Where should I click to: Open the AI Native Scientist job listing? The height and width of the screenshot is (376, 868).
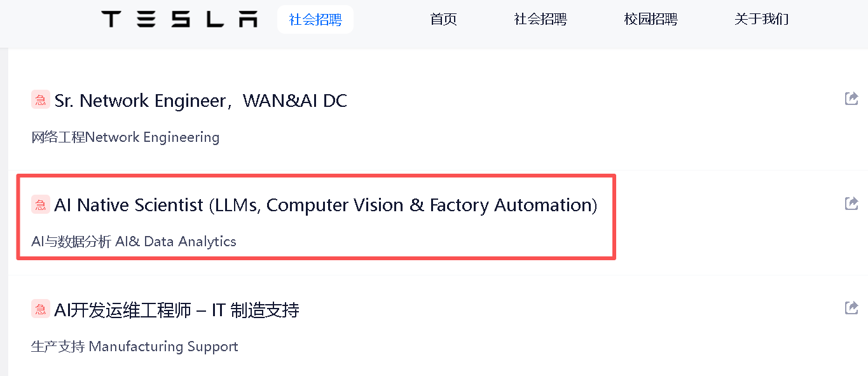(326, 205)
